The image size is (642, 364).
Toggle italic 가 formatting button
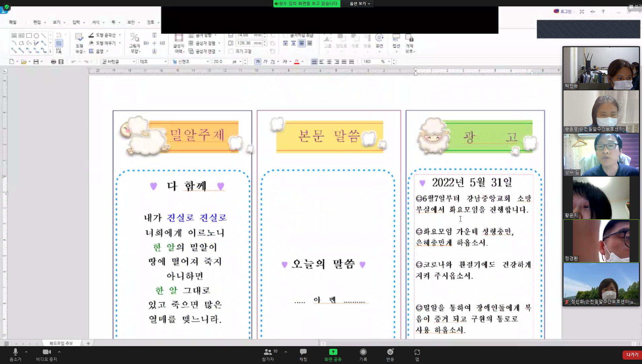(x=265, y=62)
